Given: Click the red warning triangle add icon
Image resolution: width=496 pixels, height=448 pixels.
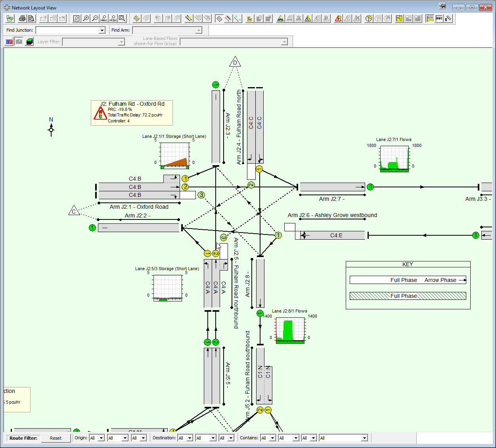Looking at the screenshot, I should tap(338, 18).
